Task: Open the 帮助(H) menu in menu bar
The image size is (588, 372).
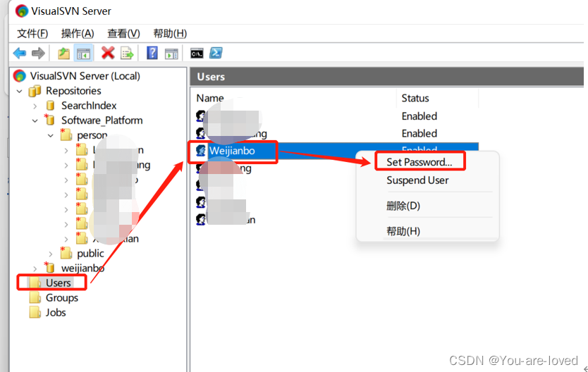Action: (x=170, y=33)
